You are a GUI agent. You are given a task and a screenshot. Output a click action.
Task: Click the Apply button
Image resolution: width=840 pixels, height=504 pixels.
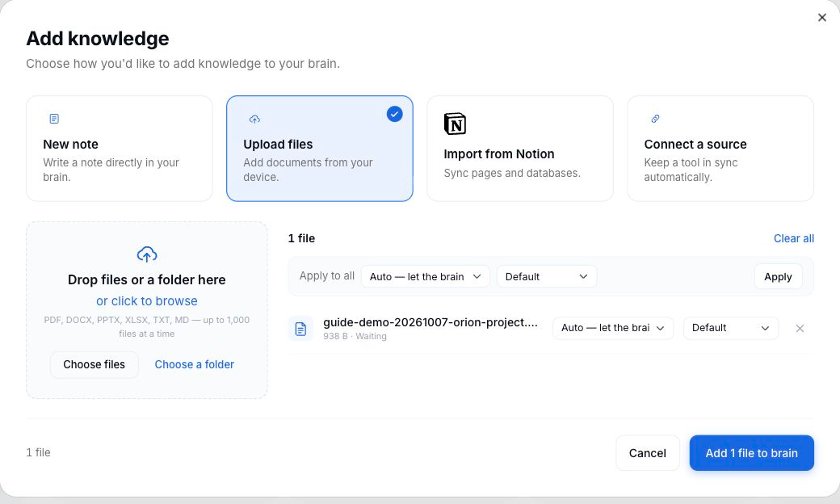coord(778,276)
